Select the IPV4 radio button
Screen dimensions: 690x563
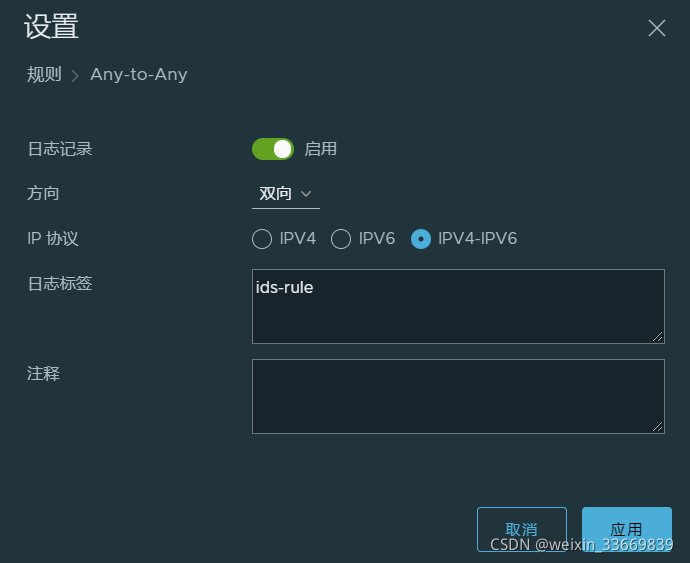point(262,239)
